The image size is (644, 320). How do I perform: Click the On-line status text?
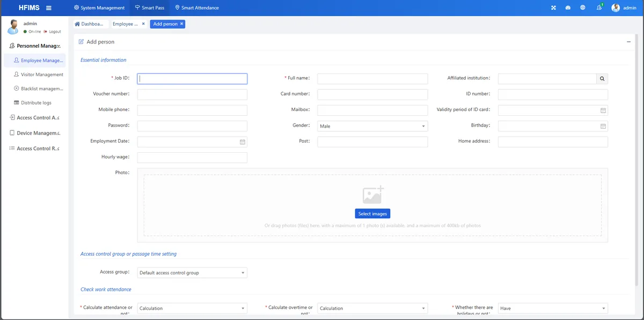click(x=34, y=32)
